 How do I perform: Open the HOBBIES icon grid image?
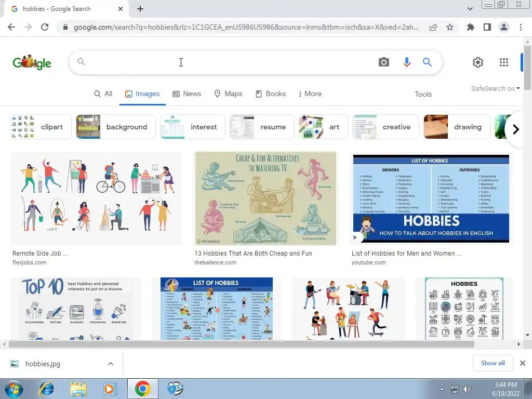click(x=464, y=309)
